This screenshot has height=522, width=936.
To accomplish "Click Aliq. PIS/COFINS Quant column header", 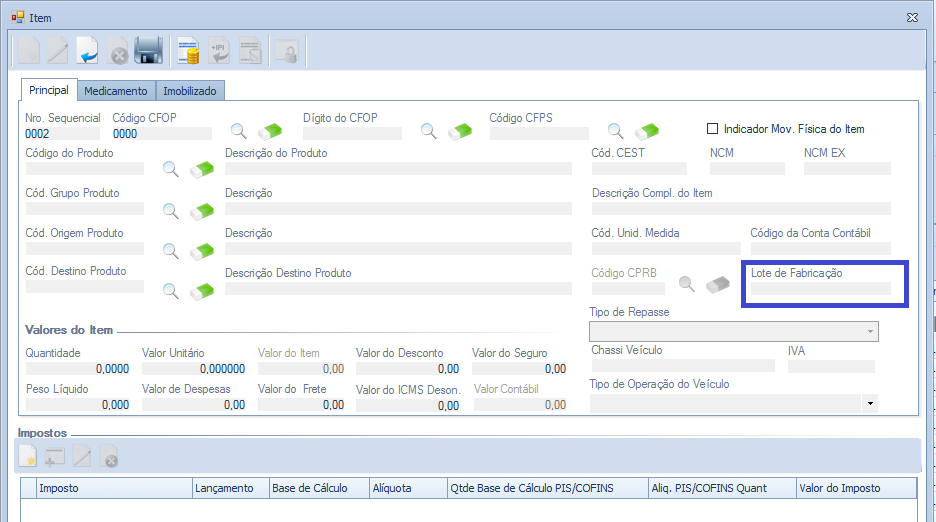I will (722, 488).
